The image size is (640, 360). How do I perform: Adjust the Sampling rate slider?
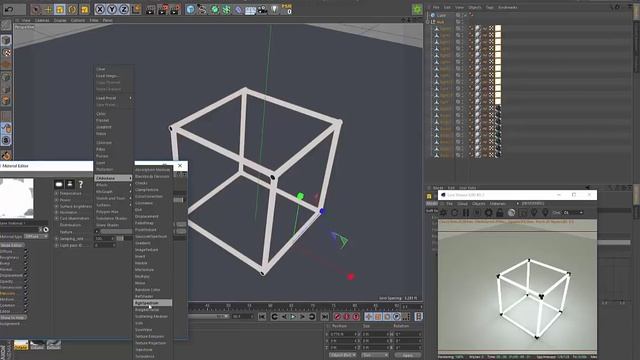pos(125,238)
